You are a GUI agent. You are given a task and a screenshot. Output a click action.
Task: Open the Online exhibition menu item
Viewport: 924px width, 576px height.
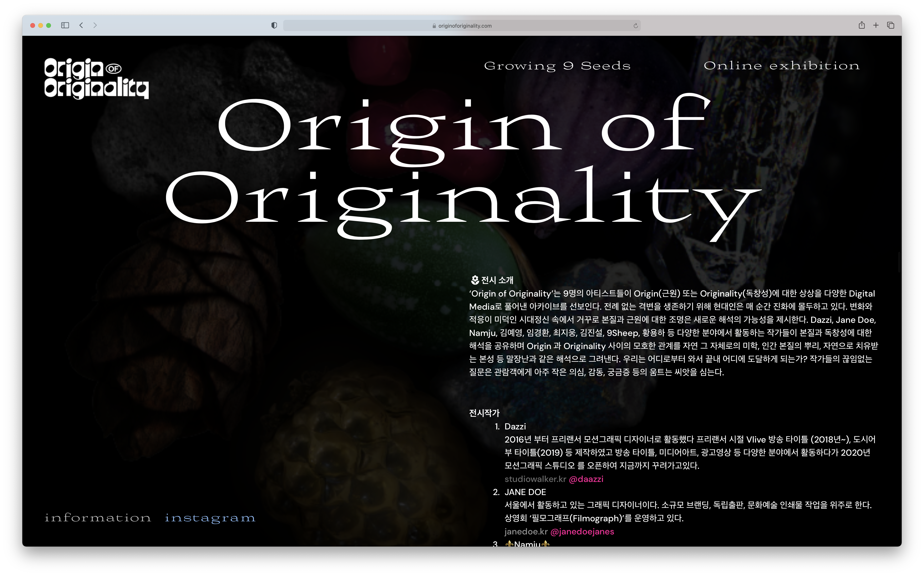781,65
